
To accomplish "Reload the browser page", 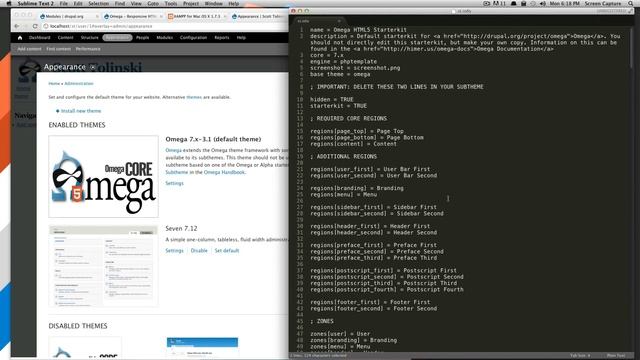I will (35, 26).
